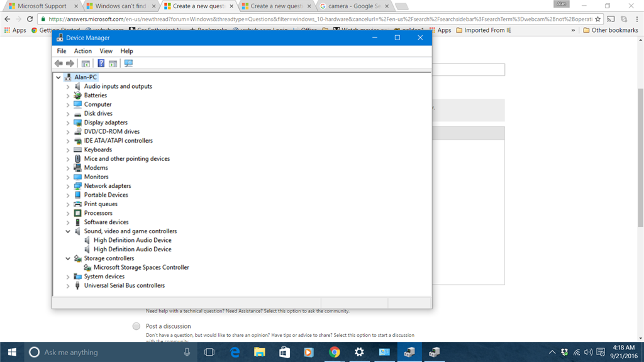Open the Other bookmarks folder
The height and width of the screenshot is (362, 644).
610,30
